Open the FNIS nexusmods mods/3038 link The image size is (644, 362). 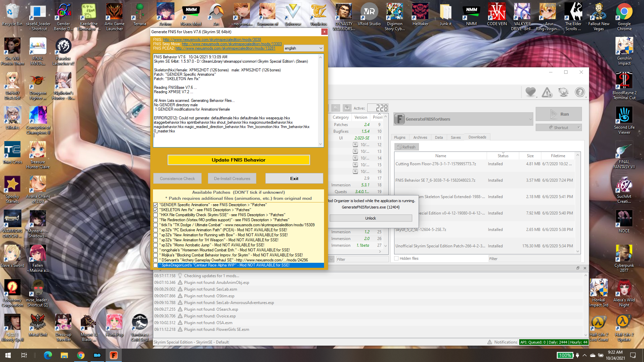212,40
